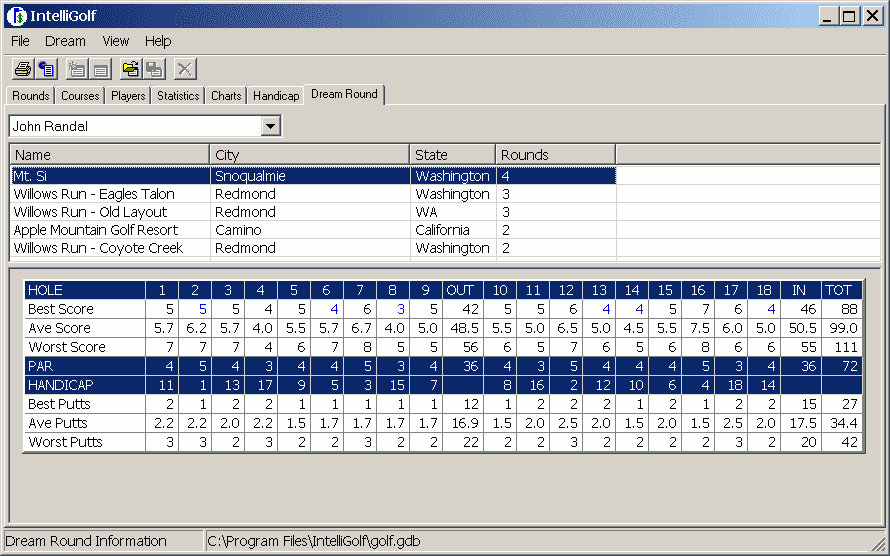Select the Willows Run - Coyote Creek row

[313, 248]
